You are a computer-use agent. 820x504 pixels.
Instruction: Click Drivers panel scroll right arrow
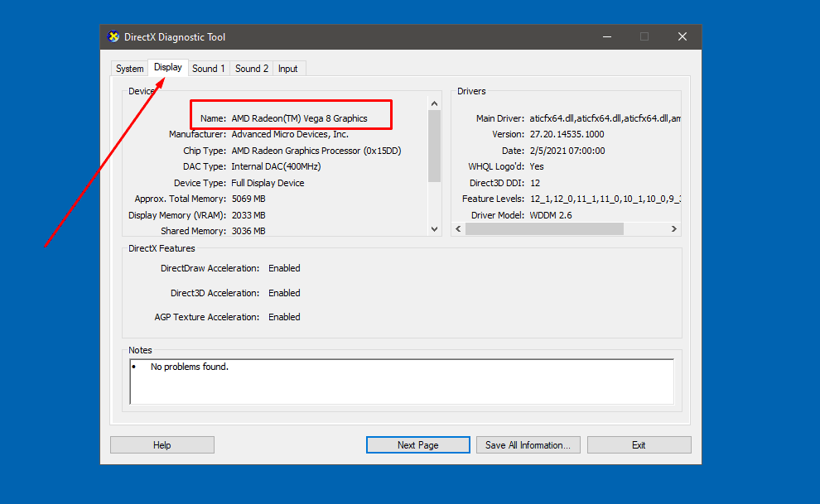pos(673,228)
